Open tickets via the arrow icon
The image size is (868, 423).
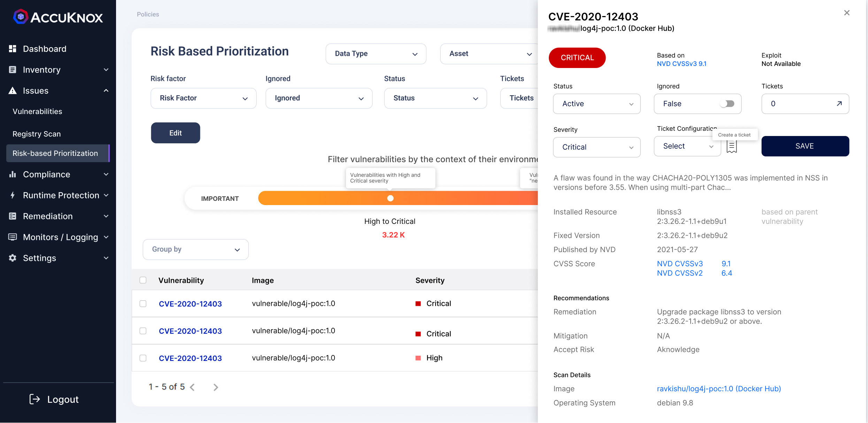click(839, 104)
